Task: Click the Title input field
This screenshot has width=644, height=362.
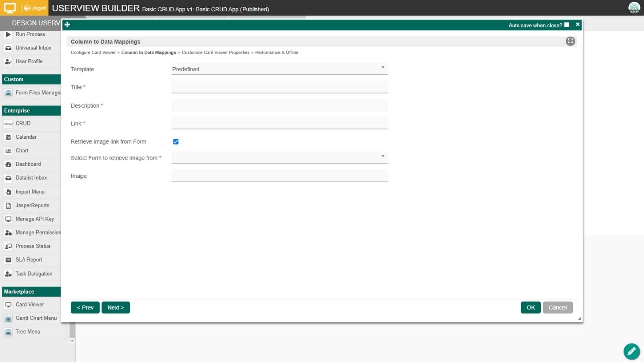Action: click(x=280, y=87)
